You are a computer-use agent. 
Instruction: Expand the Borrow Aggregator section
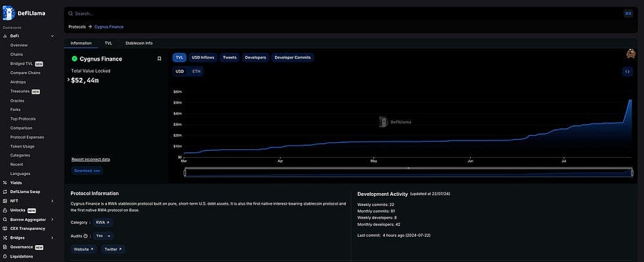(x=52, y=220)
